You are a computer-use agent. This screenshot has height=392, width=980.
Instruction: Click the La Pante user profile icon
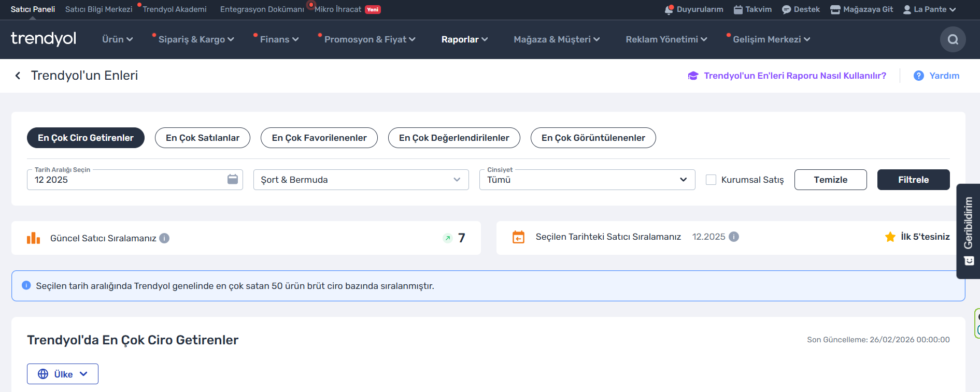pyautogui.click(x=907, y=9)
